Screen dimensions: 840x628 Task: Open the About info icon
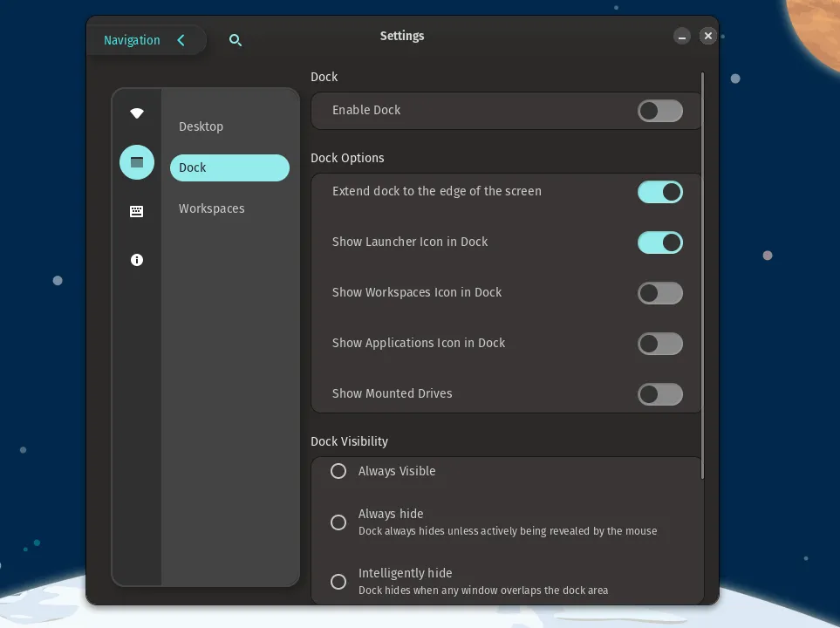coord(137,260)
